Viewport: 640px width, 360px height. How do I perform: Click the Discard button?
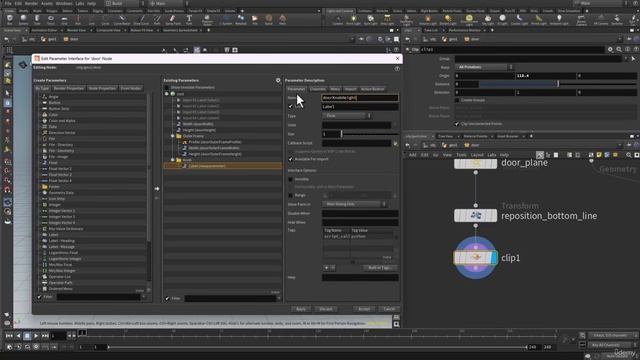tap(326, 309)
